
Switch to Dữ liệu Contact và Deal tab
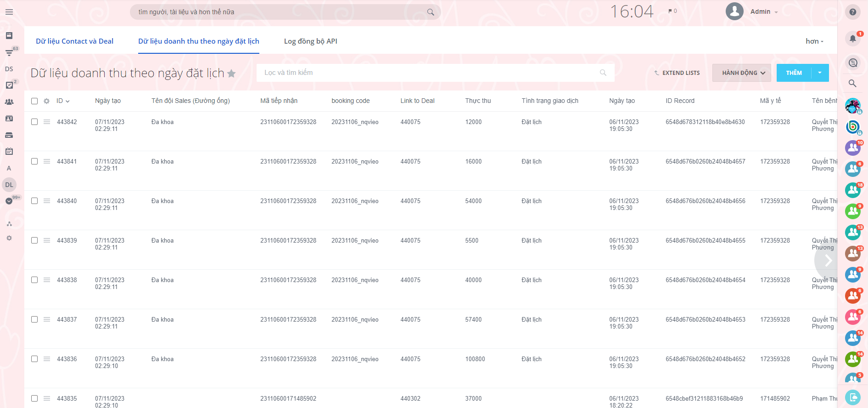pyautogui.click(x=74, y=41)
